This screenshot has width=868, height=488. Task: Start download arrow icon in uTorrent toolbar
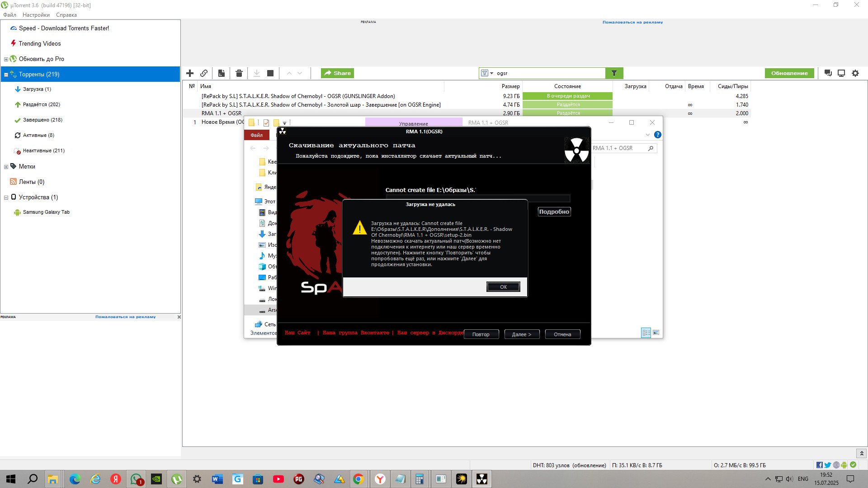[x=256, y=73]
